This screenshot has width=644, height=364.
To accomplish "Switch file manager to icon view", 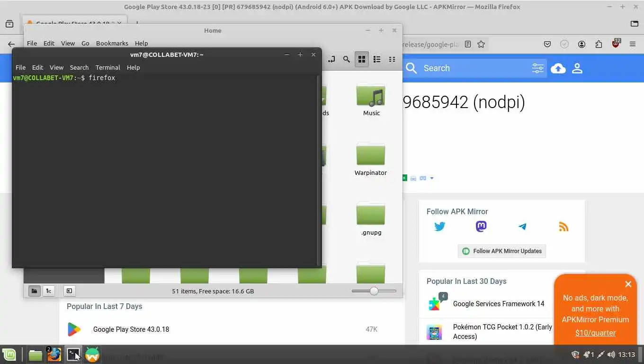I will (x=362, y=59).
